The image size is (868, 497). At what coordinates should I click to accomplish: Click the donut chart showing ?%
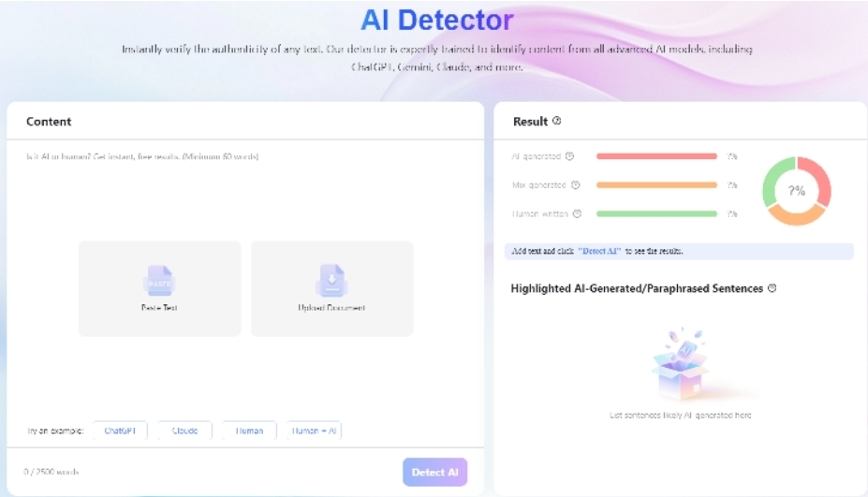click(797, 191)
